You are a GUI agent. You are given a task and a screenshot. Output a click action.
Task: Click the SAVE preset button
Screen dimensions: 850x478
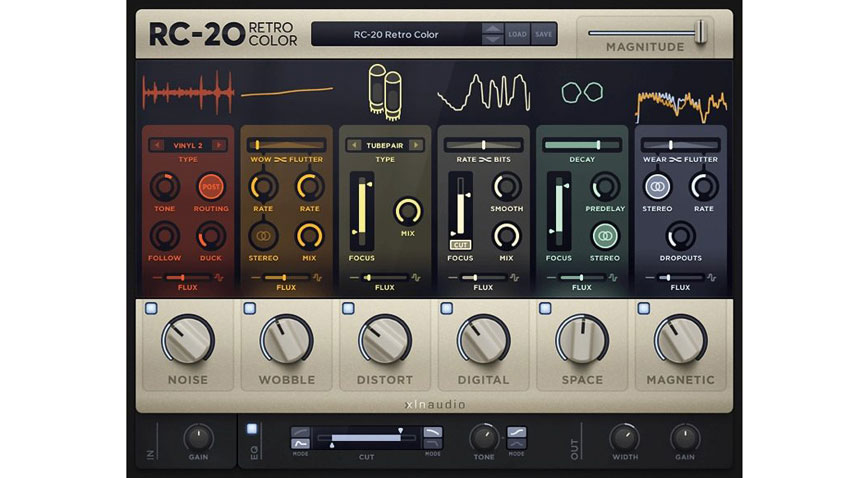544,34
